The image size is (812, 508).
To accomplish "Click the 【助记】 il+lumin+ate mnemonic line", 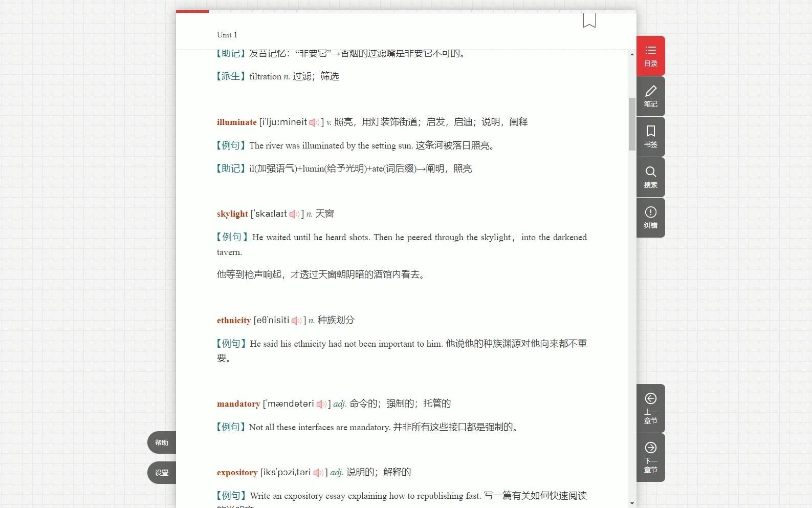I will [343, 168].
